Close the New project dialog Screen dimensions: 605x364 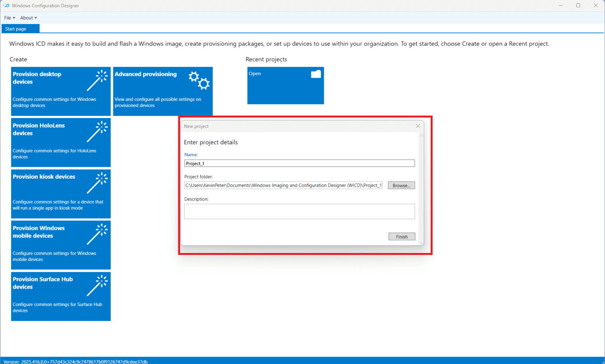pos(418,126)
